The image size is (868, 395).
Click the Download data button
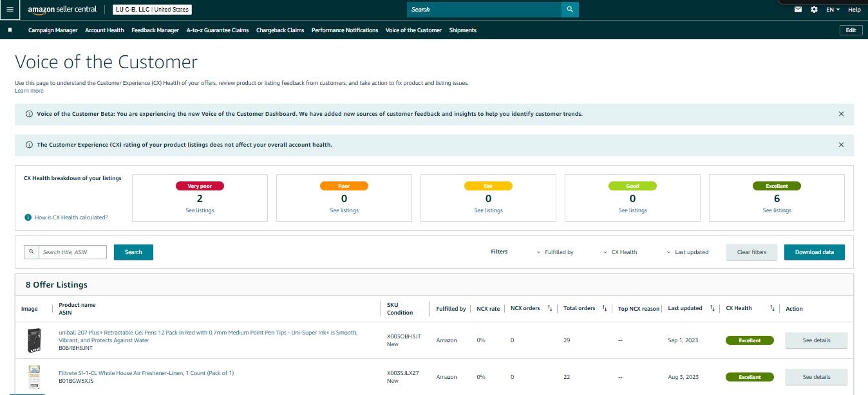[815, 252]
